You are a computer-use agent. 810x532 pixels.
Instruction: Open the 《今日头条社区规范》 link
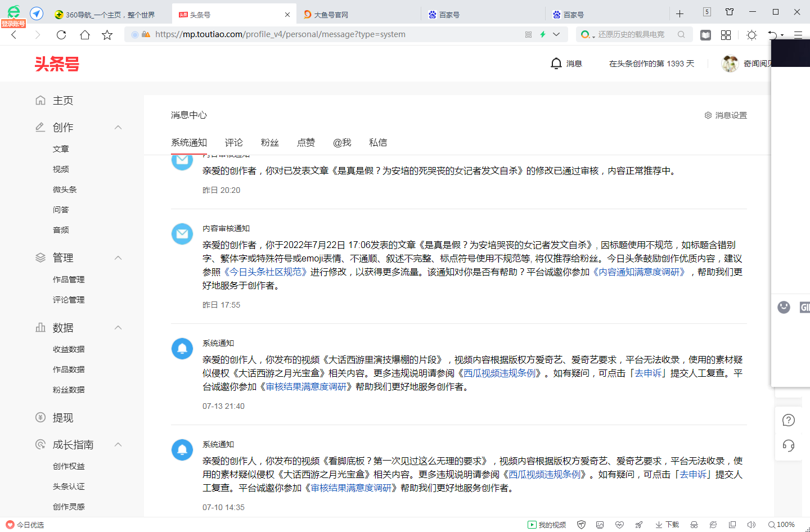[x=265, y=272]
